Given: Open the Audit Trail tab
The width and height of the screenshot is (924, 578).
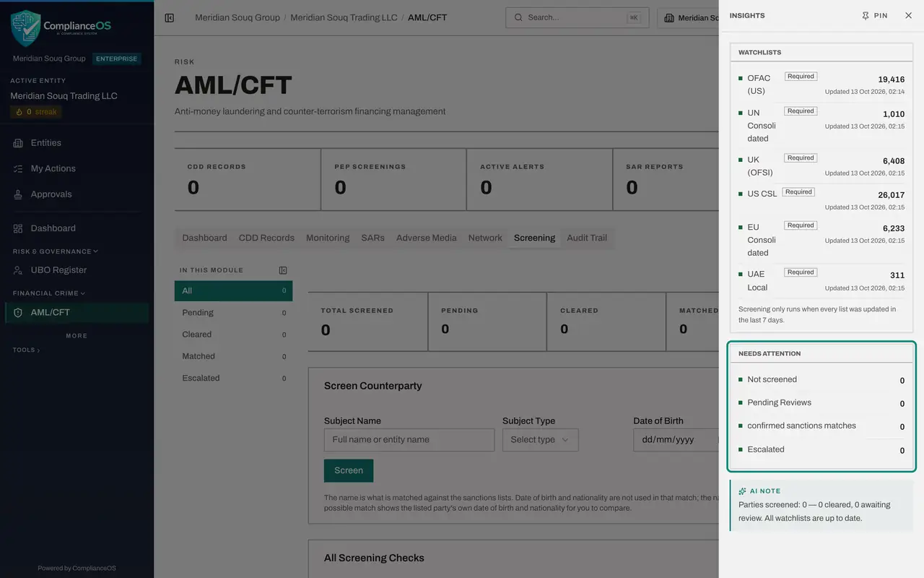Looking at the screenshot, I should pos(587,238).
